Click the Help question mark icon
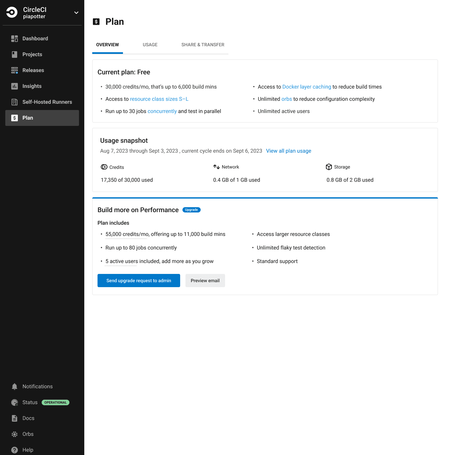 15,450
